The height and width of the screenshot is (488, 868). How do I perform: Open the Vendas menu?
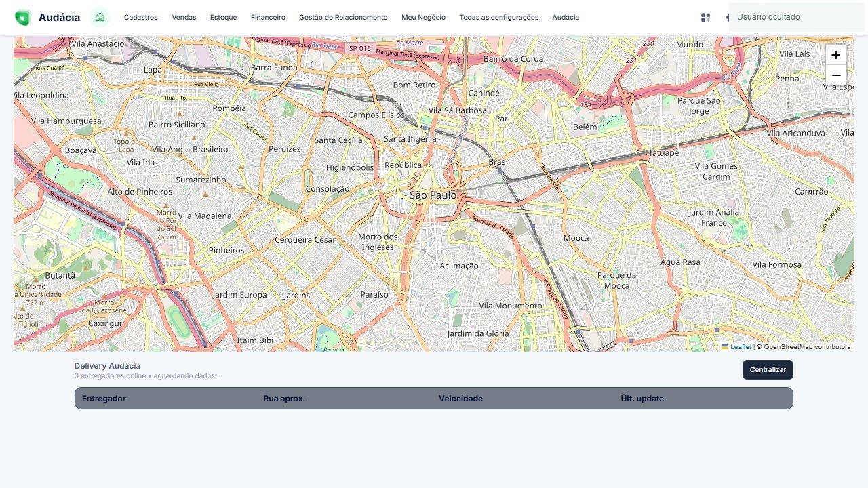click(184, 18)
